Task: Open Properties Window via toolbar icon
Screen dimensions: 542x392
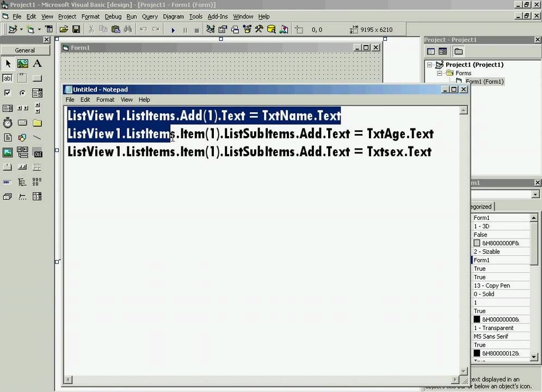Action: pyautogui.click(x=223, y=29)
